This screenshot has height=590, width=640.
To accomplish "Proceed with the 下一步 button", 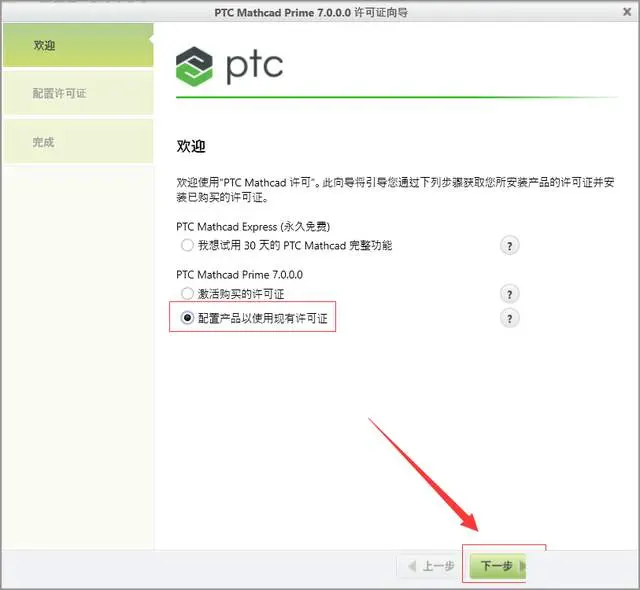I will 498,566.
